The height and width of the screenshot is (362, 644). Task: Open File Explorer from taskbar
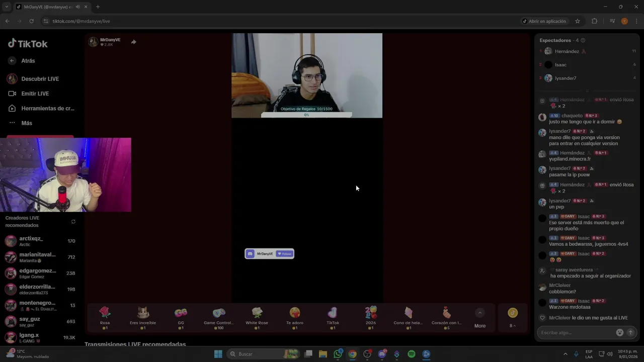pos(323,354)
